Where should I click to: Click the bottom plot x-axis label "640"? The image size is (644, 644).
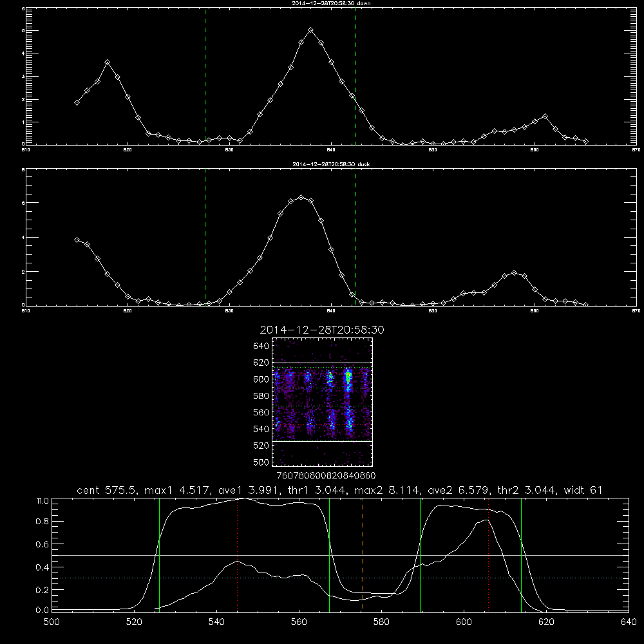pos(629,622)
